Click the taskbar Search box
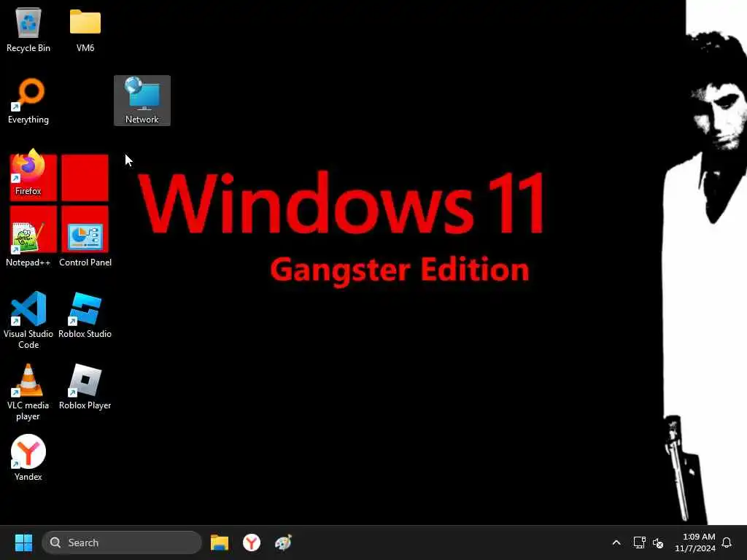This screenshot has width=747, height=560. point(122,542)
